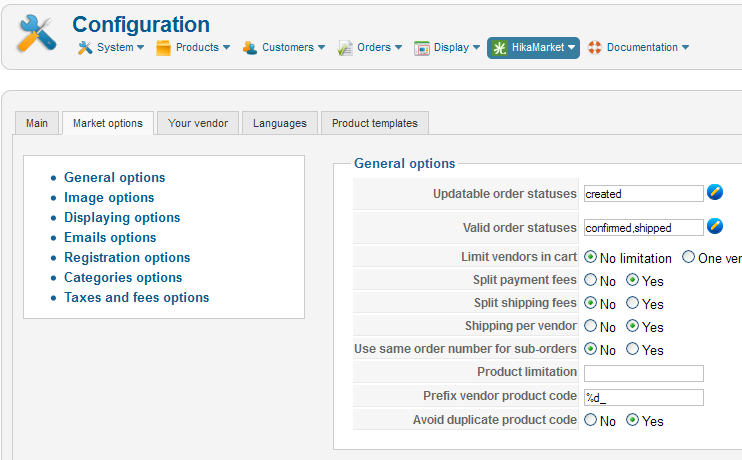Click the Product limitation text field

click(x=644, y=374)
